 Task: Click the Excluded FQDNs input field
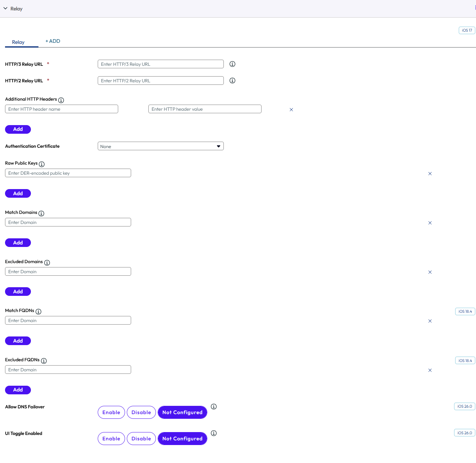click(68, 370)
